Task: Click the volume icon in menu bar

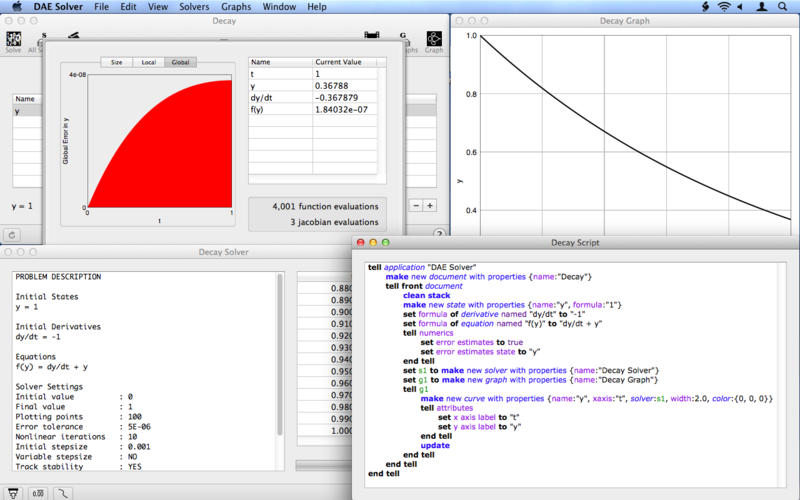Action: pyautogui.click(x=740, y=7)
